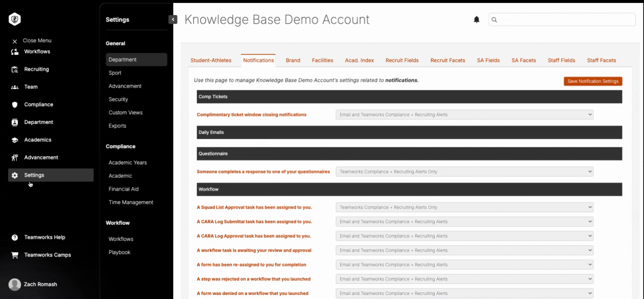644x299 pixels.
Task: Open Playbook settings
Action: (119, 252)
